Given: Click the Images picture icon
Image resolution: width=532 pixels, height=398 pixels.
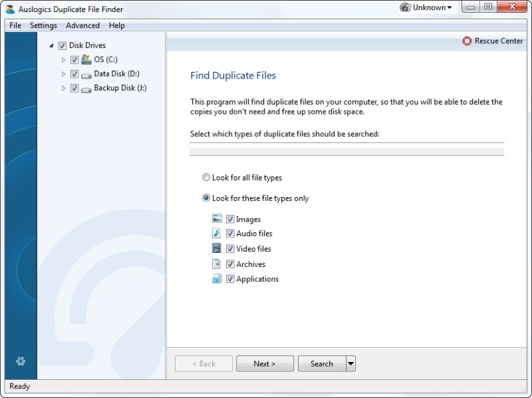Looking at the screenshot, I should [217, 218].
